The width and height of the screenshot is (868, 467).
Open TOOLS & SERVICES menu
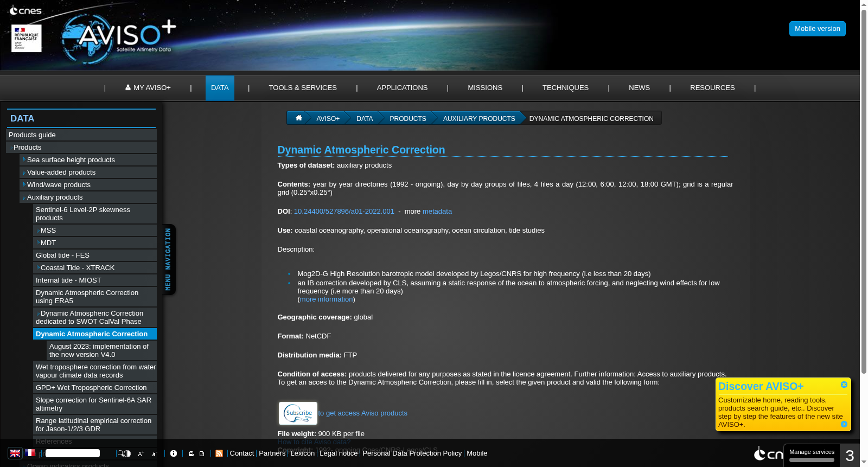[303, 87]
